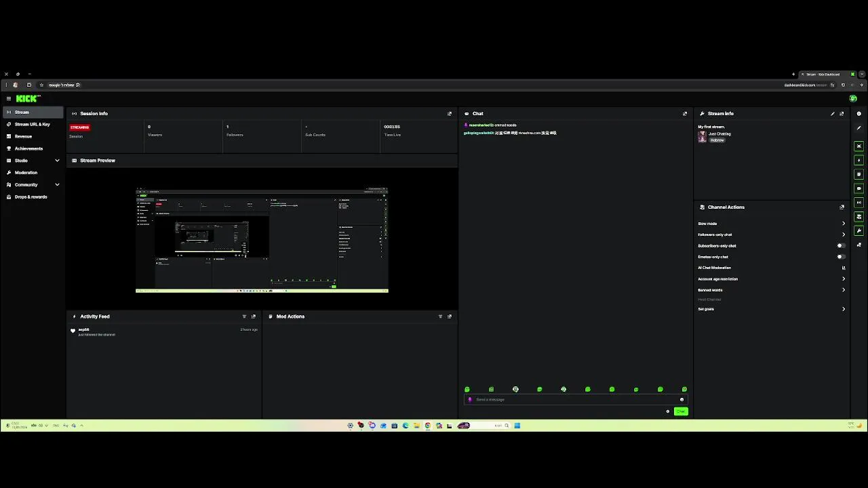Open the emote picker in the message box
868x488 pixels.
(x=682, y=400)
